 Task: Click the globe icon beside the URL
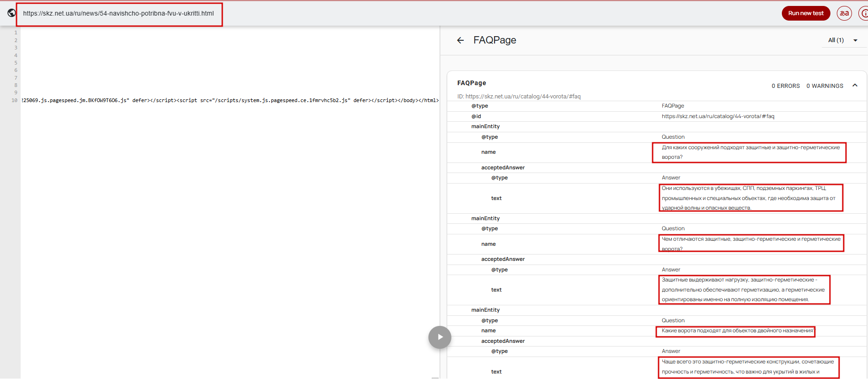pyautogui.click(x=11, y=13)
